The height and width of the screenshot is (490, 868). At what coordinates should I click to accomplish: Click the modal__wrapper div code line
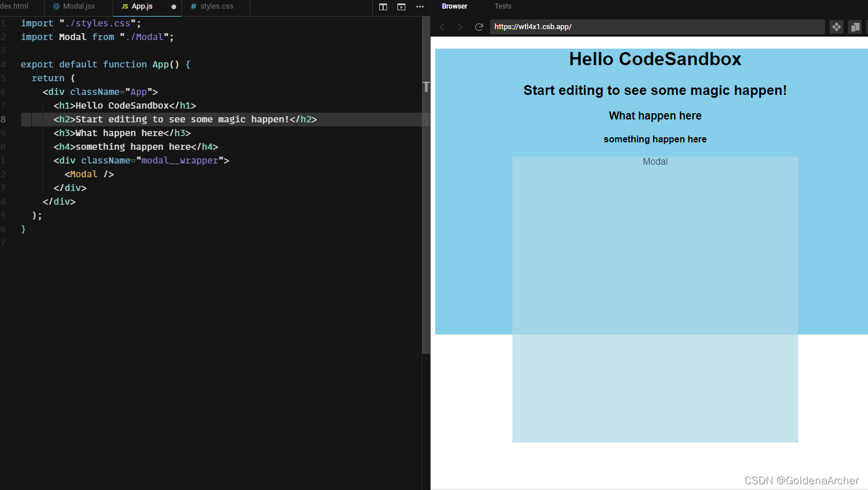(141, 161)
